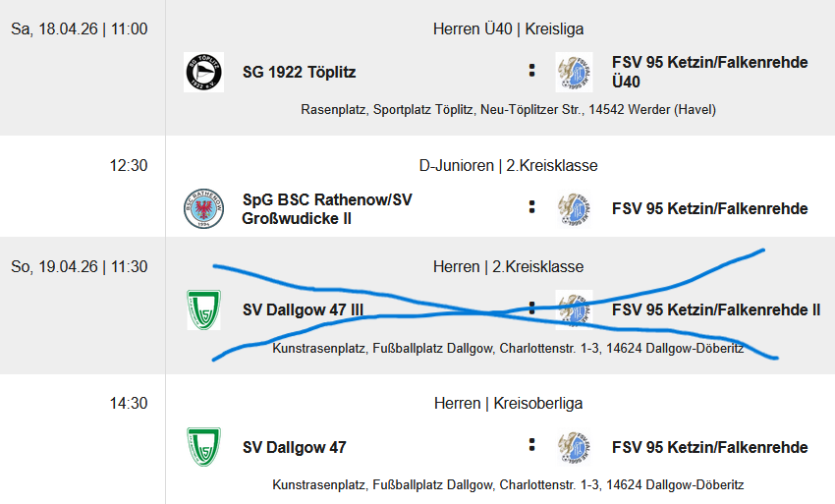Click the Sportplatz Töplitz venue address
This screenshot has height=504, width=835.
coord(508,109)
